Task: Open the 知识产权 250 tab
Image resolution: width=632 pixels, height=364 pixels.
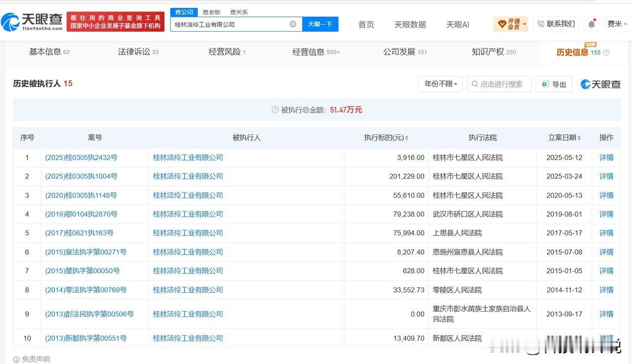Action: click(x=494, y=52)
